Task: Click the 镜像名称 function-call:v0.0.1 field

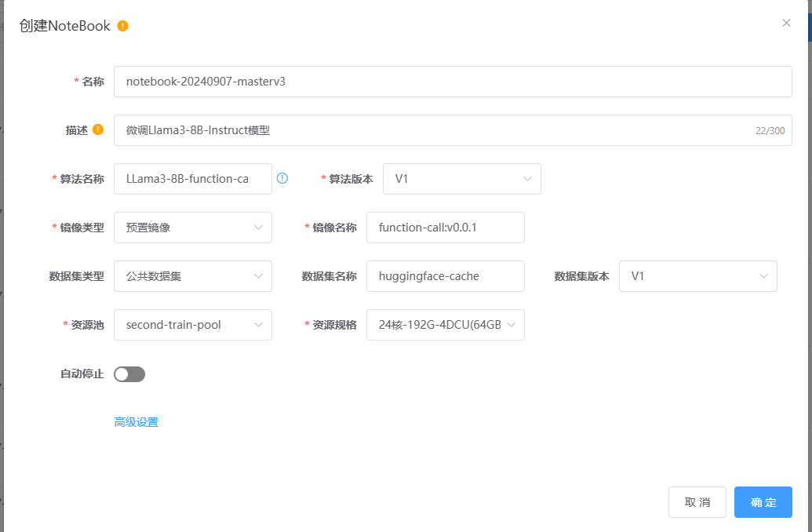Action: point(445,228)
